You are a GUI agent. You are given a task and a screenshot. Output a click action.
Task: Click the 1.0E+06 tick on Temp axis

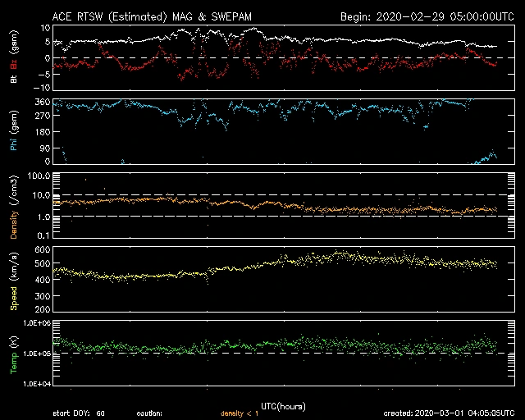36,323
